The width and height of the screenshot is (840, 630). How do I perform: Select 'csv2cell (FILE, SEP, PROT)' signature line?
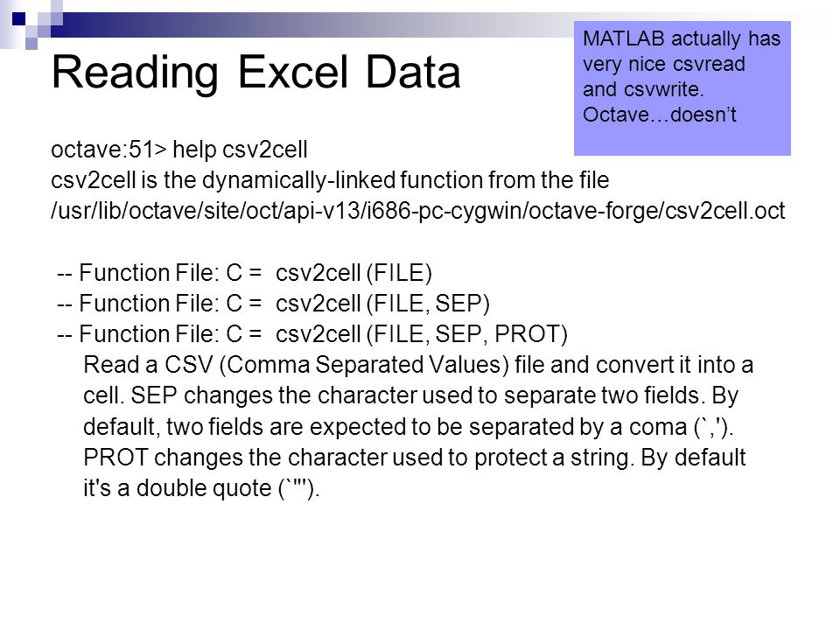pyautogui.click(x=312, y=334)
